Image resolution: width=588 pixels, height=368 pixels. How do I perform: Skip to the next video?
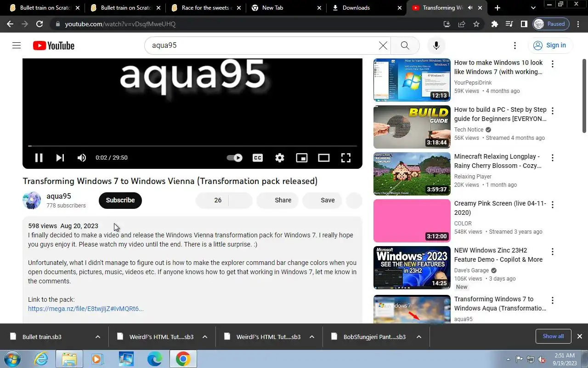point(60,158)
